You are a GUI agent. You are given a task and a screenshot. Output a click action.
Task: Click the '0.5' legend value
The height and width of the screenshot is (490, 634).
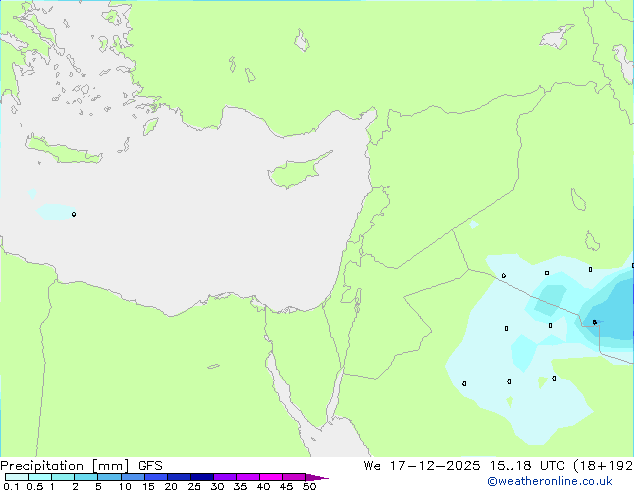point(35,486)
